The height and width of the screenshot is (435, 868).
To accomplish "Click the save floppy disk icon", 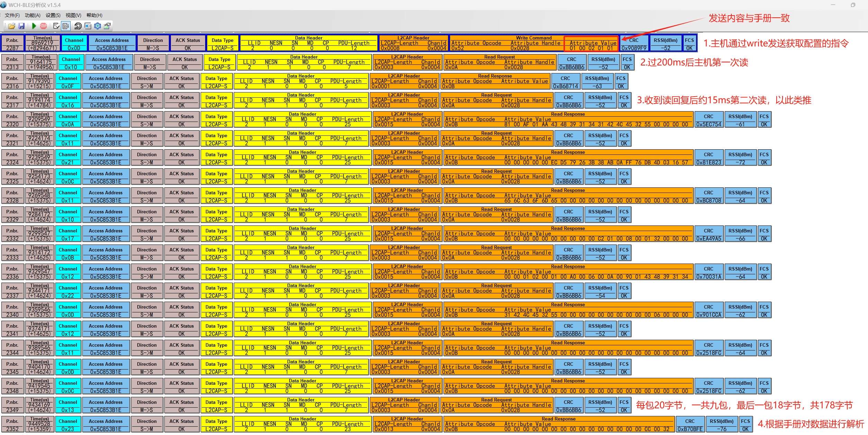I will [x=21, y=26].
